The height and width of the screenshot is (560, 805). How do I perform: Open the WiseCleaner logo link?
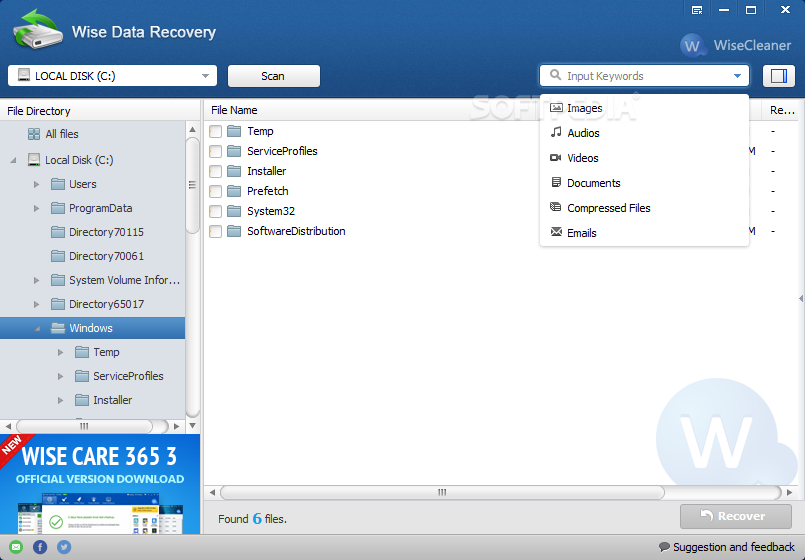pyautogui.click(x=736, y=45)
